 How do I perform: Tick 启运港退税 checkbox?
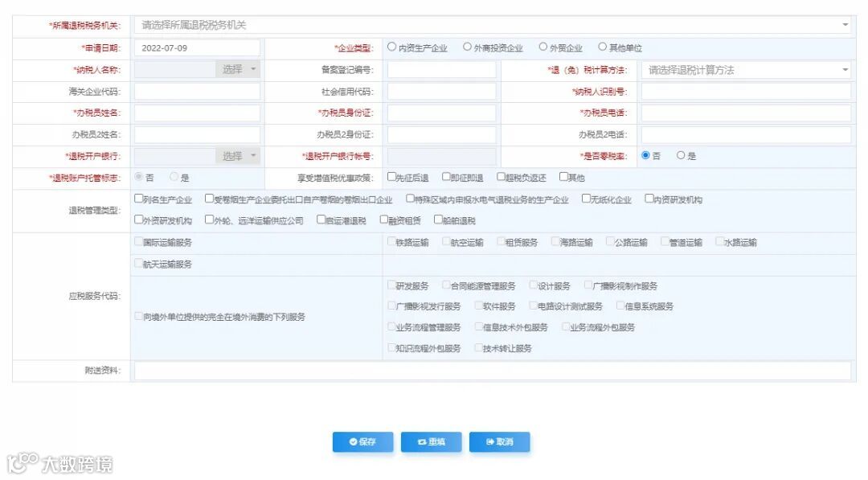click(x=321, y=219)
